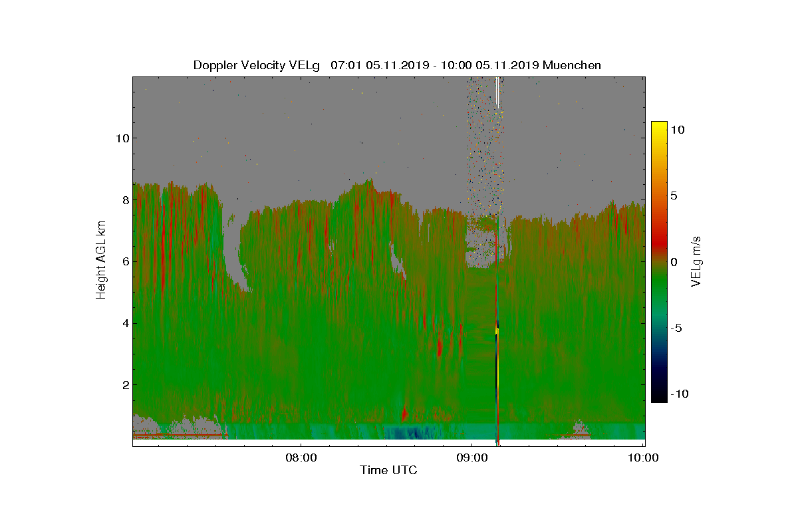Screen dimensions: 798x532
Task: Click the '08:00' time tick label
Action: point(301,458)
